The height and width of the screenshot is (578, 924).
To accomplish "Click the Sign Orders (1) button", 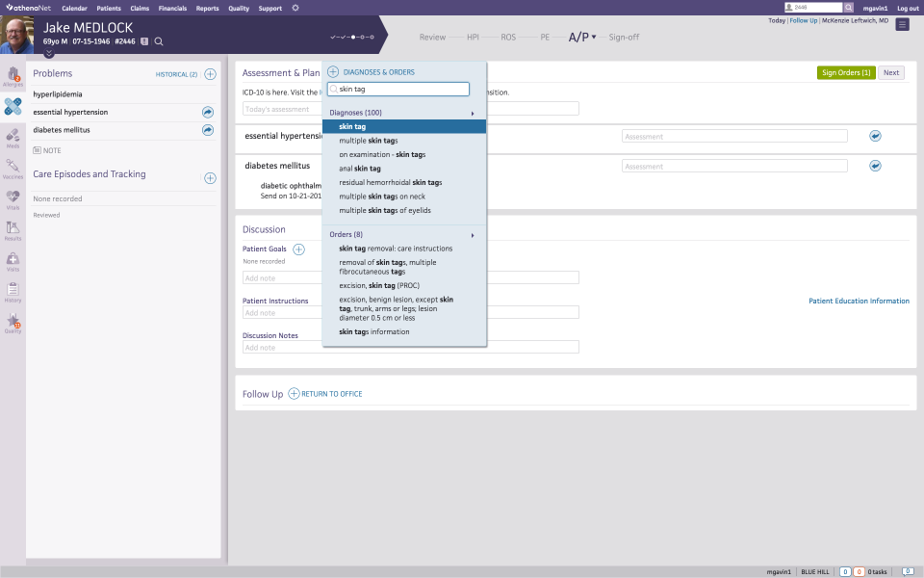I will [x=846, y=72].
